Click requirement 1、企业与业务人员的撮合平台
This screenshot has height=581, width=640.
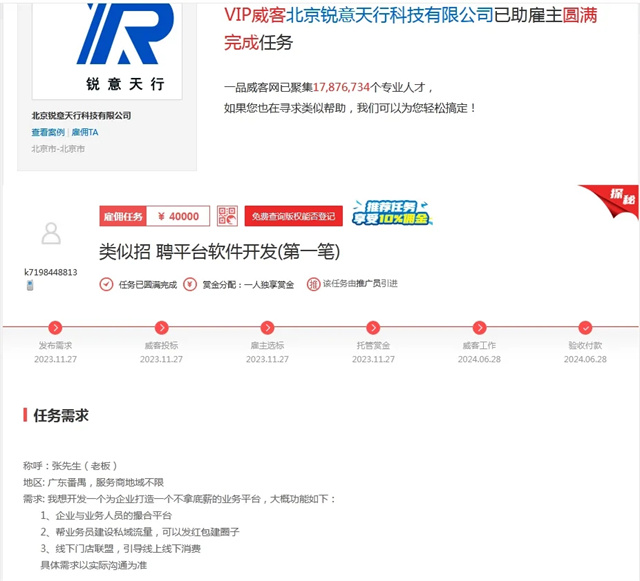pyautogui.click(x=106, y=516)
